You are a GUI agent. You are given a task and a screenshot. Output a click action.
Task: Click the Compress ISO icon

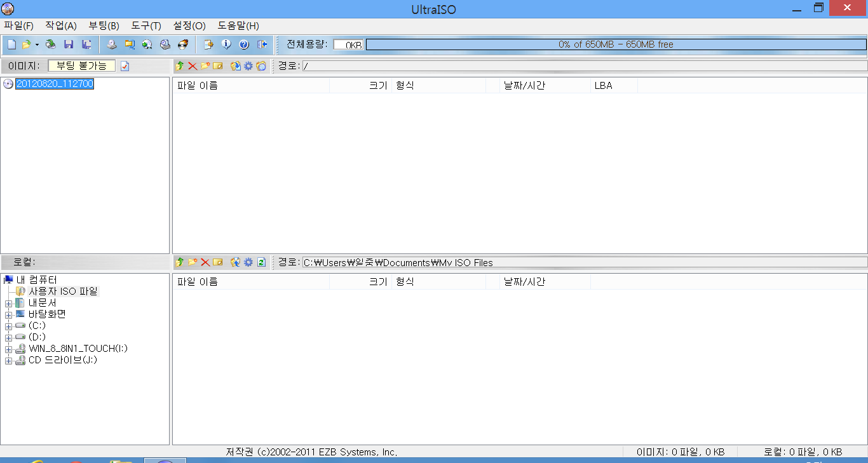point(130,44)
